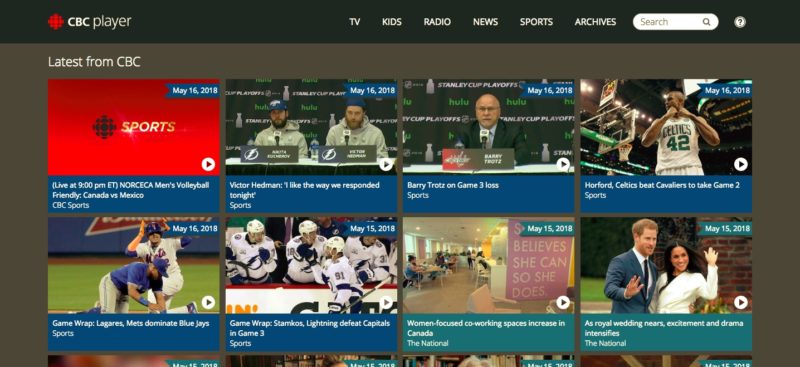Image resolution: width=800 pixels, height=367 pixels.
Task: Select the Celtics number 42 player thumbnail
Action: (666, 127)
